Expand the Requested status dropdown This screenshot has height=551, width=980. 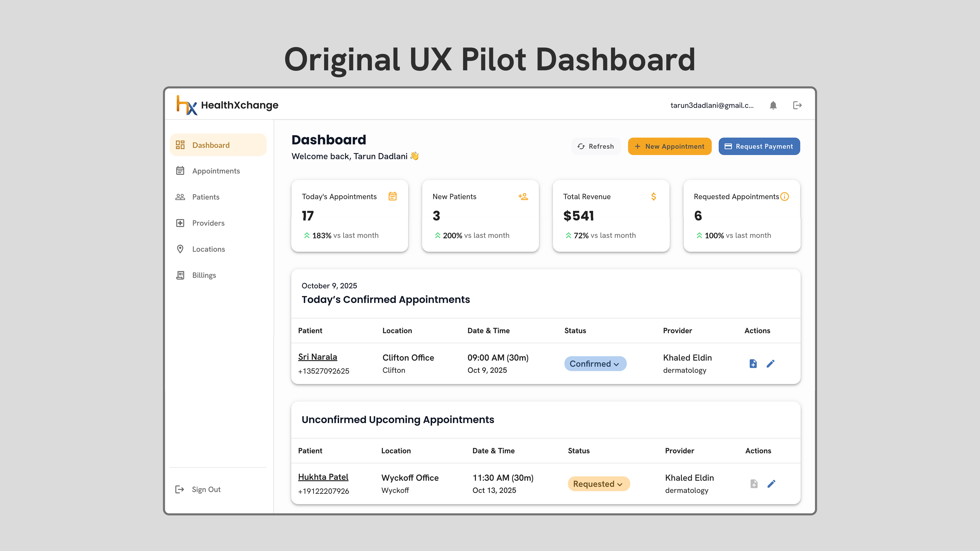pyautogui.click(x=599, y=484)
